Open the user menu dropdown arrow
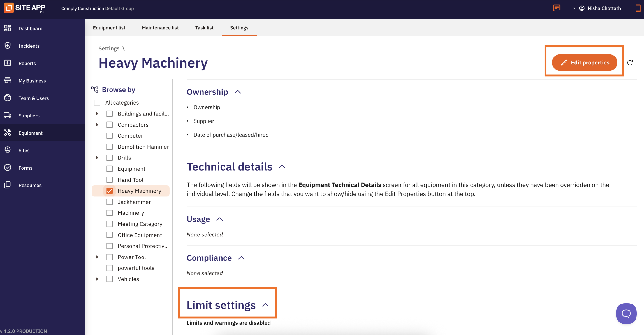The width and height of the screenshot is (644, 335). point(574,8)
